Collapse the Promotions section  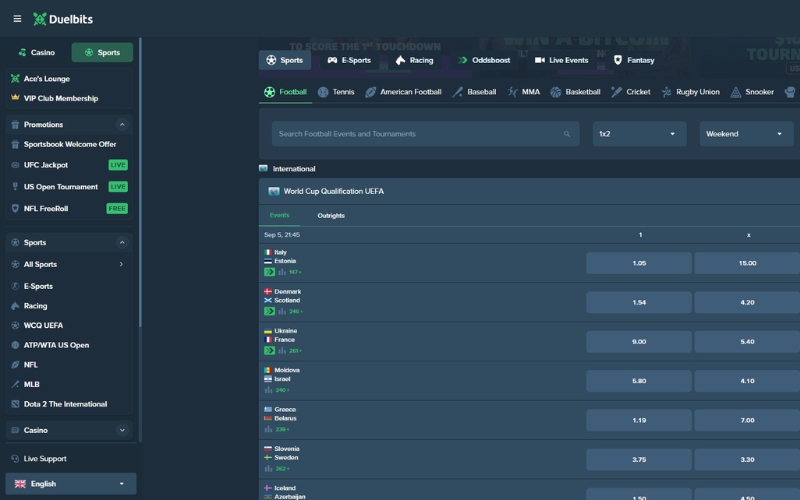point(122,124)
